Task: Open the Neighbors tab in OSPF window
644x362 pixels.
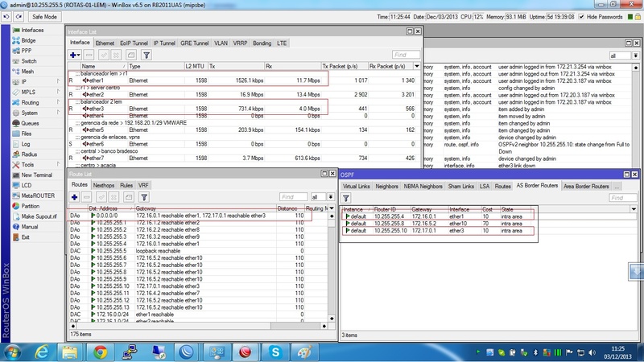Action: [387, 186]
